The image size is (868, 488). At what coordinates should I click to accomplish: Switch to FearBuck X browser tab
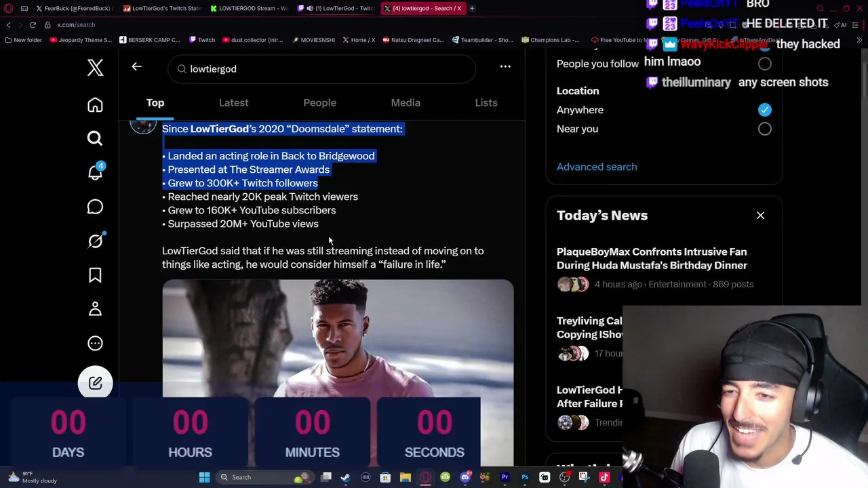73,8
